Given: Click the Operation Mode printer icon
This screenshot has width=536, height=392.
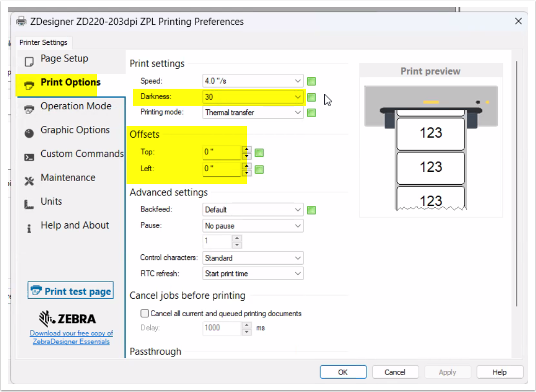Looking at the screenshot, I should (x=29, y=108).
